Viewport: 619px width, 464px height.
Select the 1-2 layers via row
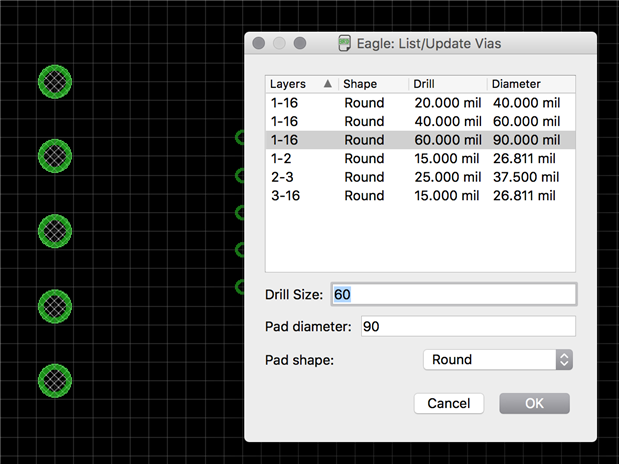[x=420, y=159]
